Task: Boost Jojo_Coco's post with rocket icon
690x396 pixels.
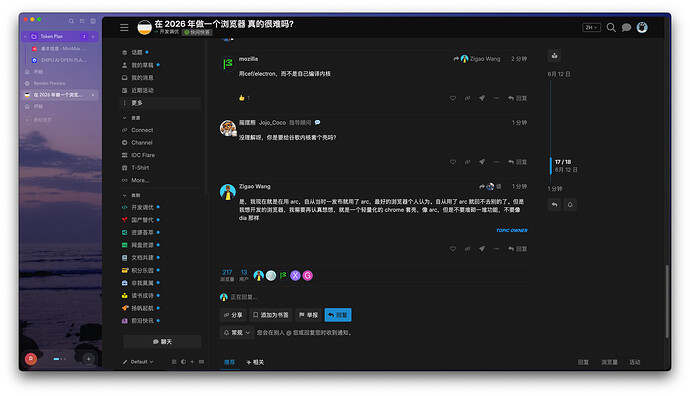Action: point(482,162)
